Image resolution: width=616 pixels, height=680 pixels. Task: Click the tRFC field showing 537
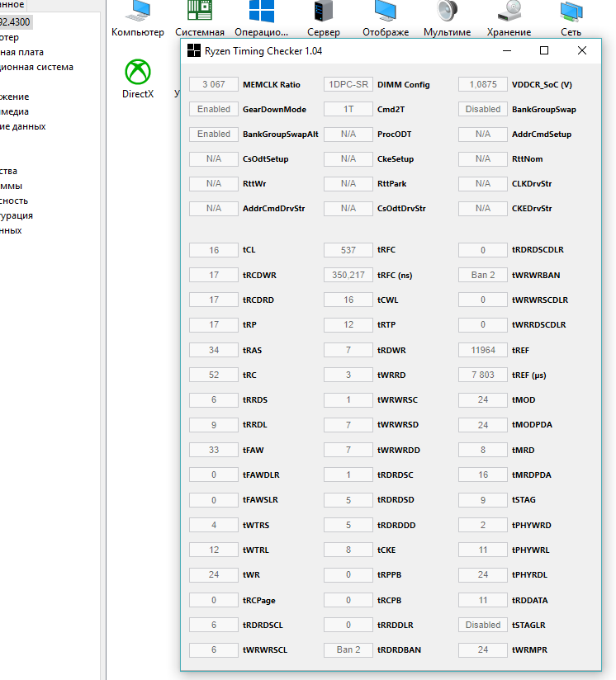coord(348,250)
